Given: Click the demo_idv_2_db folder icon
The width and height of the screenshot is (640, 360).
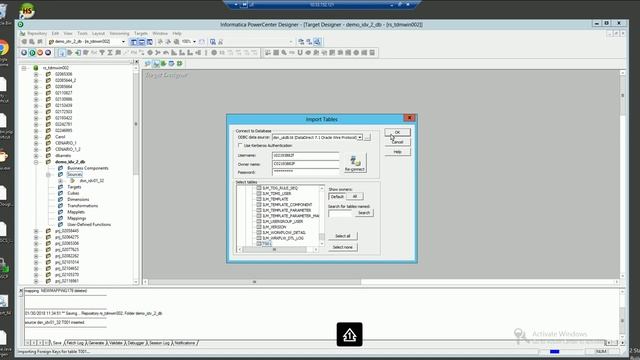Looking at the screenshot, I should pos(49,162).
